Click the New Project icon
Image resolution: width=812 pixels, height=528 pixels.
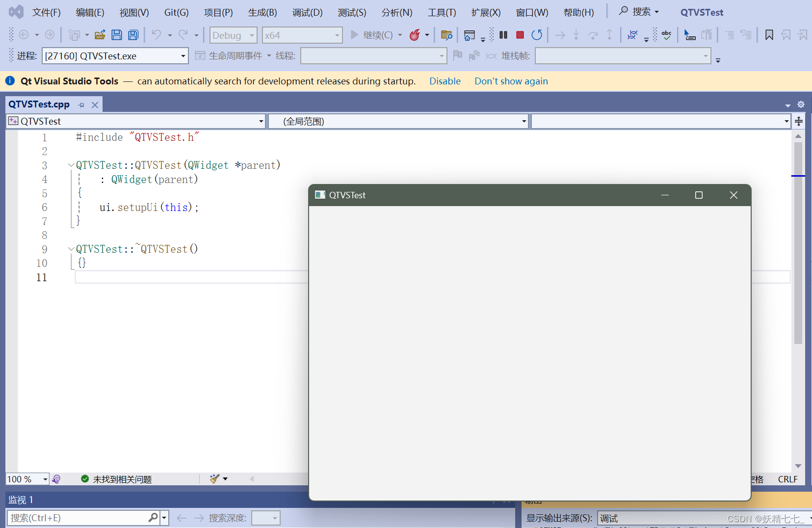click(74, 35)
